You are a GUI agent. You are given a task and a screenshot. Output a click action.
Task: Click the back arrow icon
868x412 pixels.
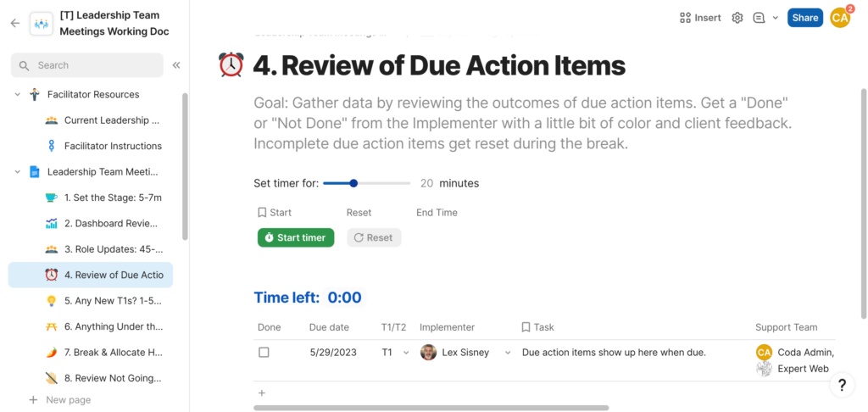pos(15,23)
